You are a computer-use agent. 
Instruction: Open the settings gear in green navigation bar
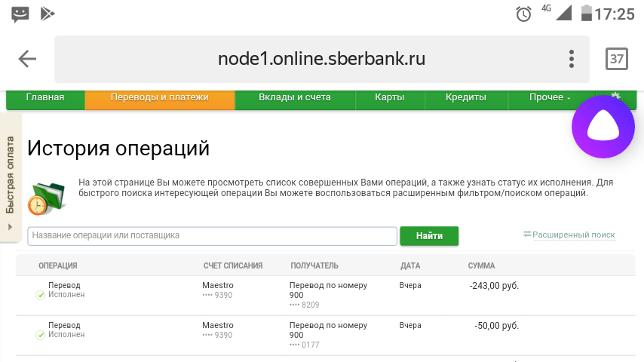click(x=615, y=96)
